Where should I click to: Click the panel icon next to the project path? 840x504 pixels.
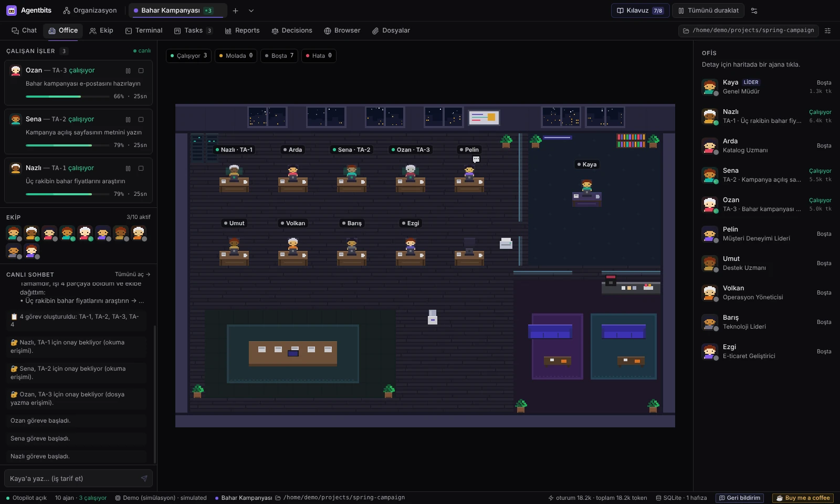coord(828,30)
